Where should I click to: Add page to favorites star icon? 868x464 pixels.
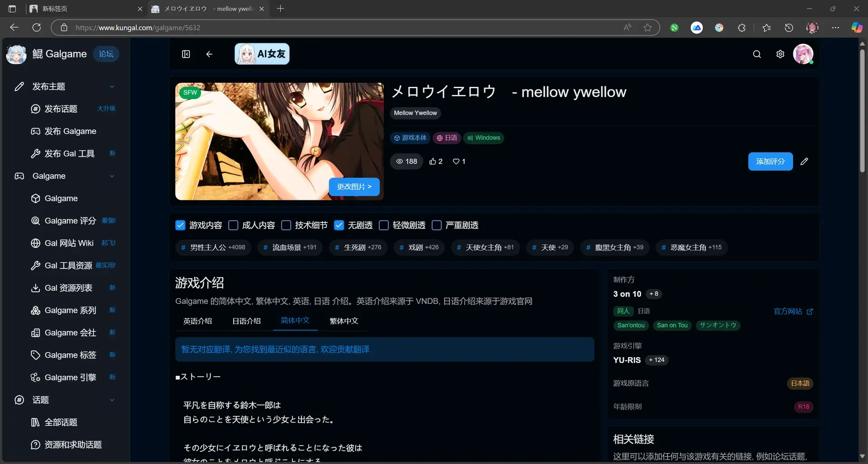point(647,28)
